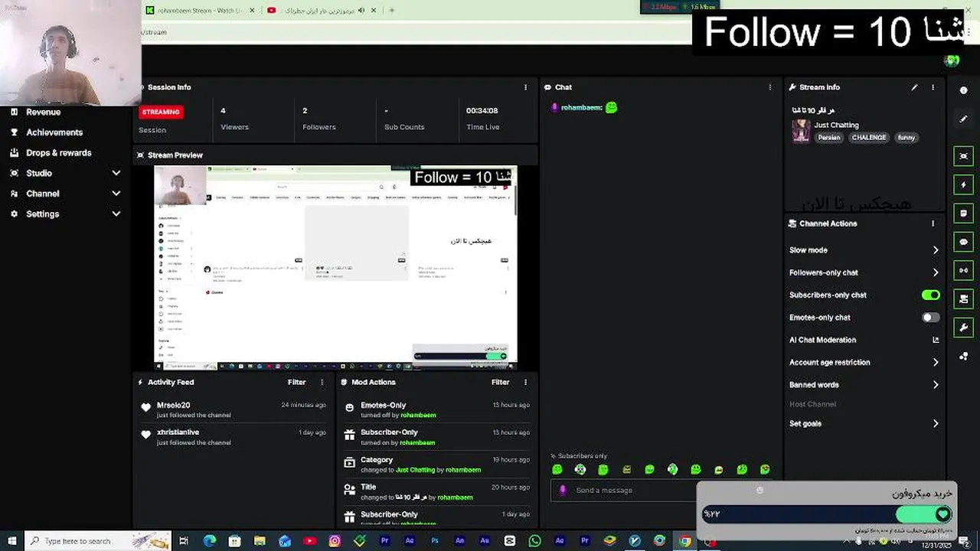Click Emotes-Only entry in Mod Actions
Viewport: 980px width, 551px height.
point(383,405)
